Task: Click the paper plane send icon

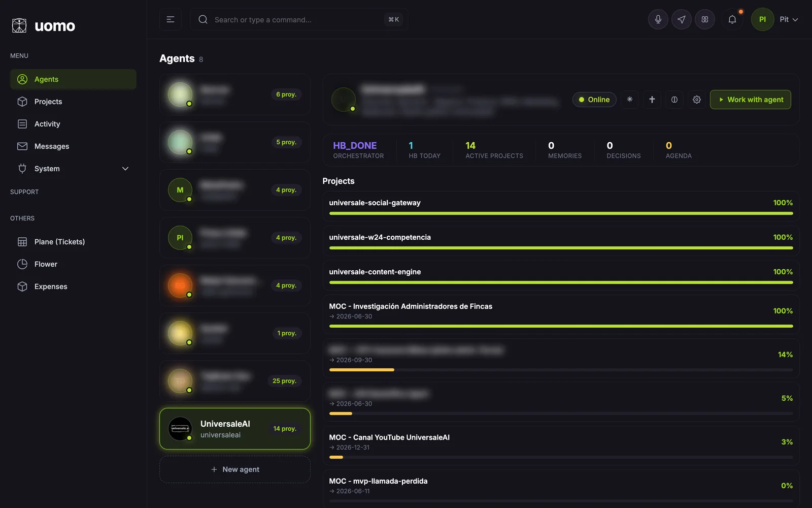Action: [x=682, y=19]
